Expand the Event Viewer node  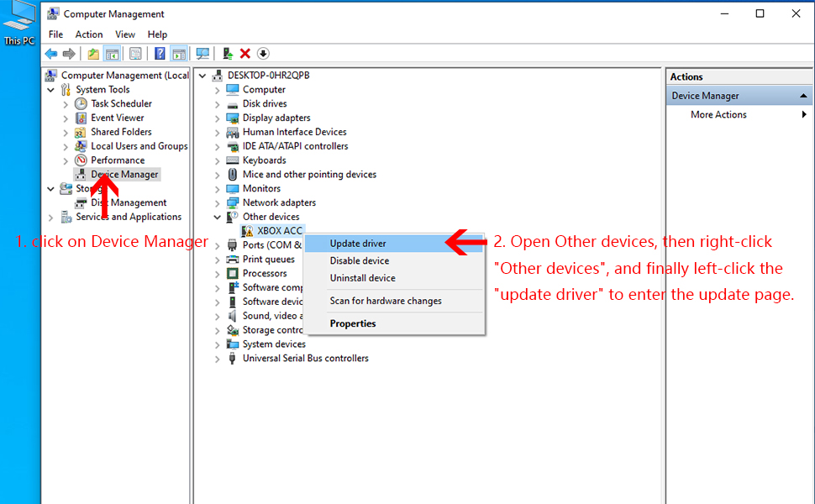pos(66,118)
